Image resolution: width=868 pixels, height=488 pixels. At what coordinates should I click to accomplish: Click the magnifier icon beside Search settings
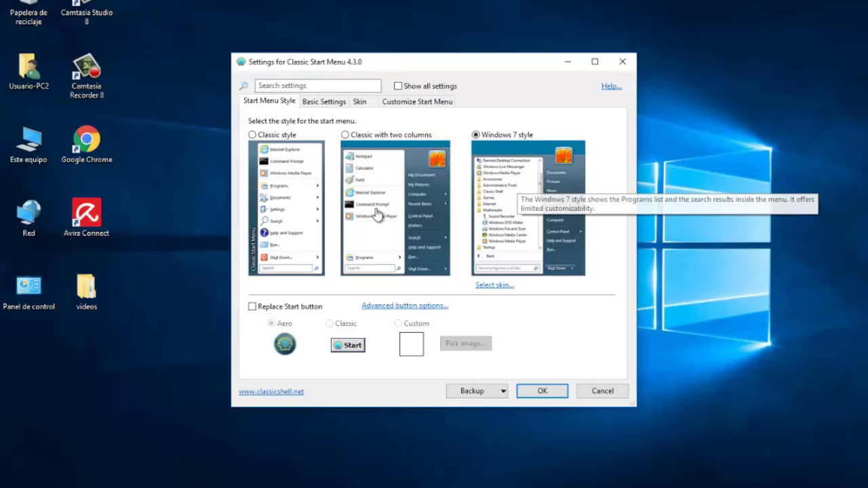tap(243, 86)
